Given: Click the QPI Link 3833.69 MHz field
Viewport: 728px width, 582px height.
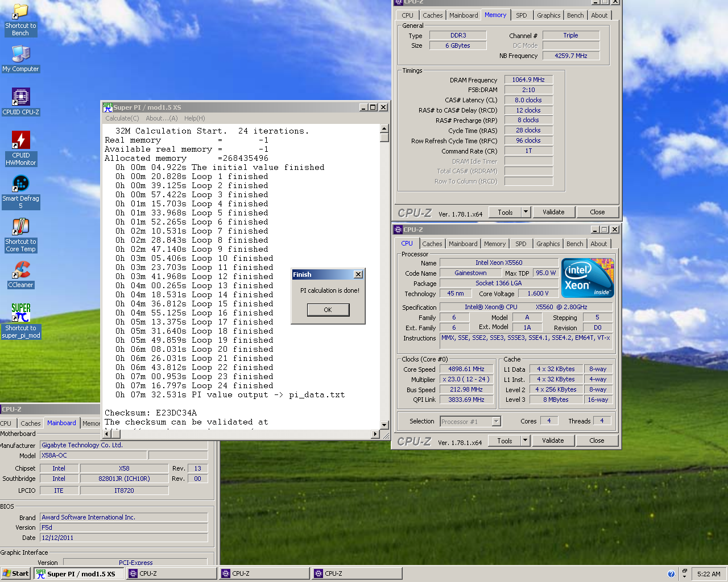Looking at the screenshot, I should (x=466, y=400).
